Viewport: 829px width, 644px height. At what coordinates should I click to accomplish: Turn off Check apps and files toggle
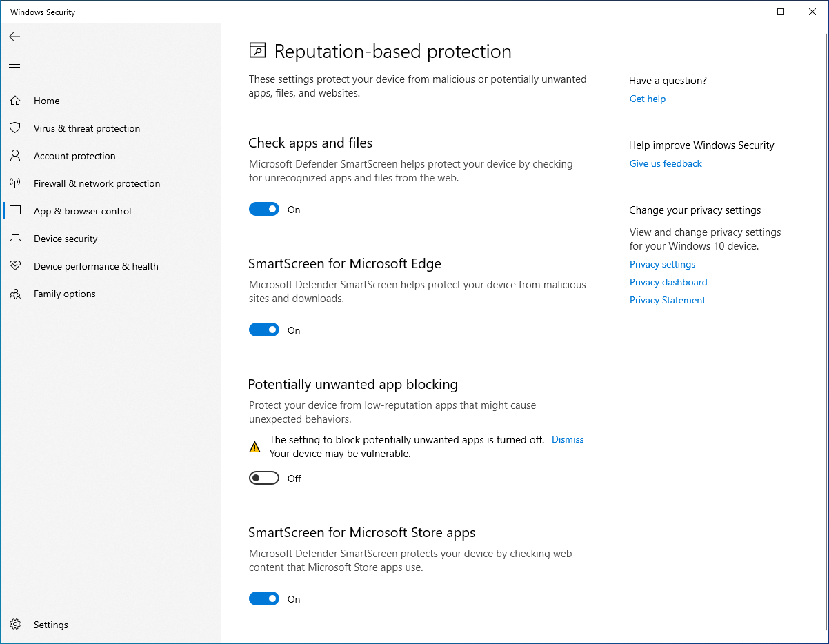(264, 210)
